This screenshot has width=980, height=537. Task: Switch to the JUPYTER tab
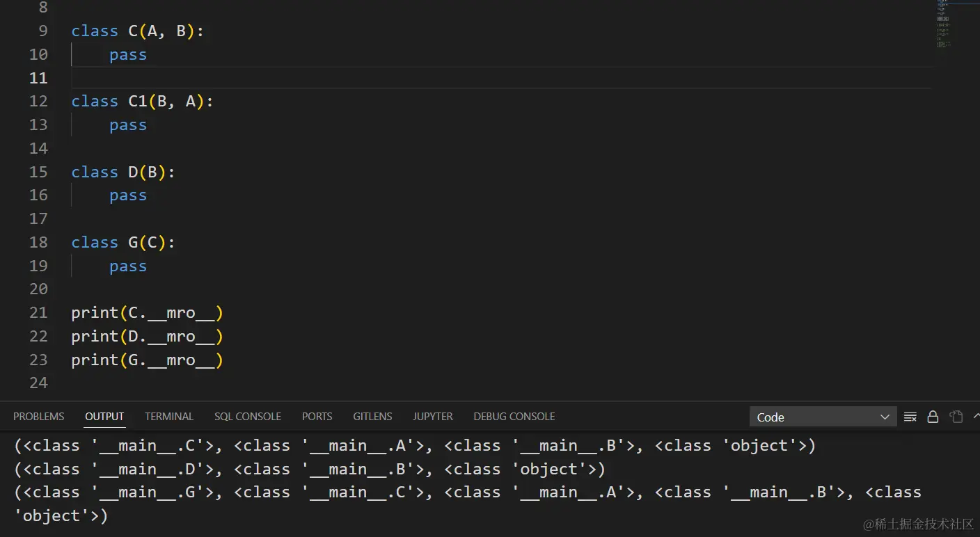point(433,417)
